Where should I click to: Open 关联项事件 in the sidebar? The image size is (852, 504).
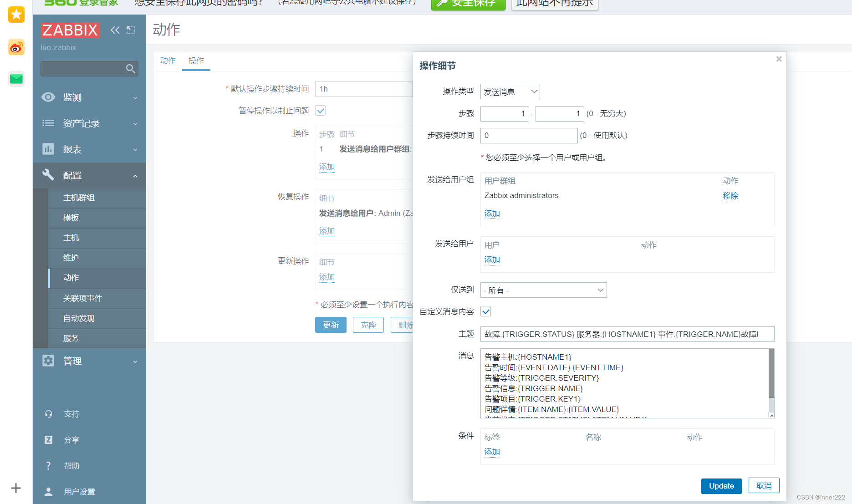point(83,298)
